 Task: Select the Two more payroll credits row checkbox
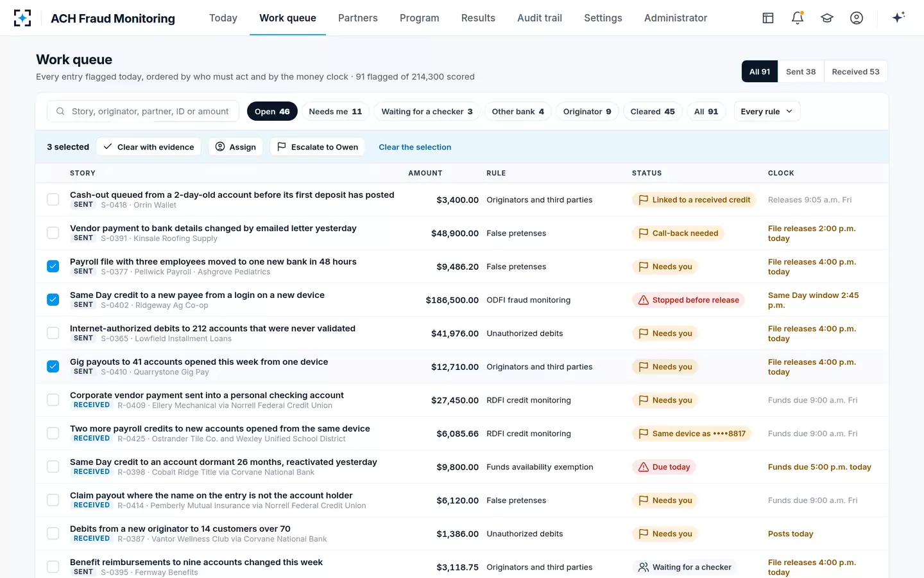tap(53, 433)
